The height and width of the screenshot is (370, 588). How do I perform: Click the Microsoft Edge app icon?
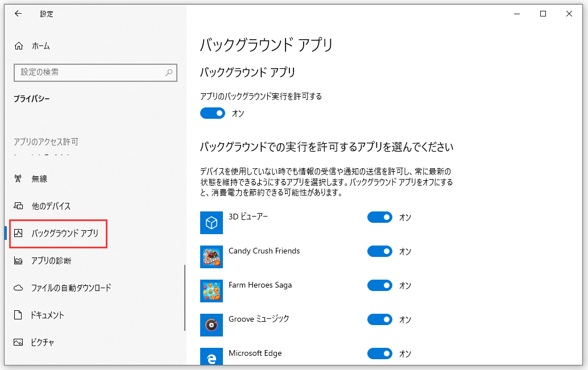212,356
